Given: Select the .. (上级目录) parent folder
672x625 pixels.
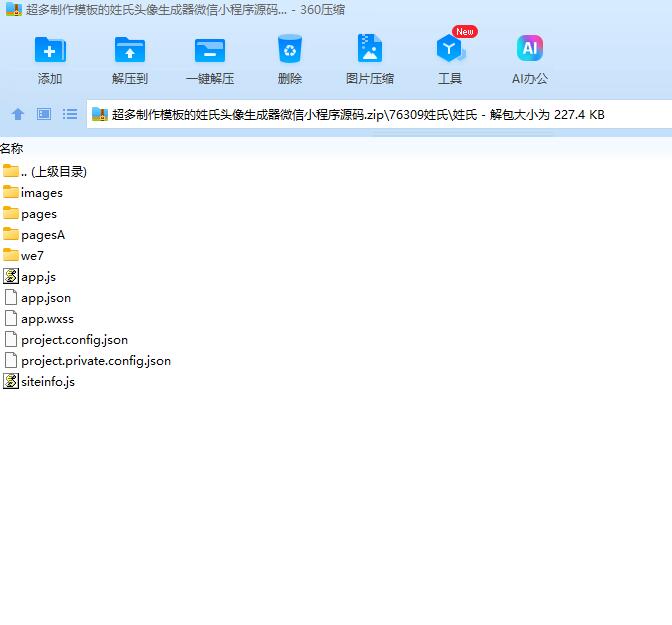Looking at the screenshot, I should [x=45, y=171].
